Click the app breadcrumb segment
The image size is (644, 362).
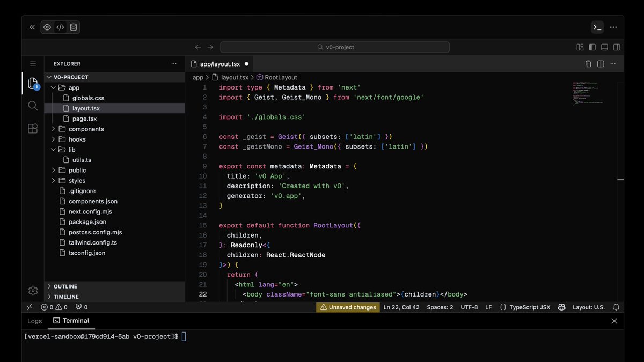(198, 77)
